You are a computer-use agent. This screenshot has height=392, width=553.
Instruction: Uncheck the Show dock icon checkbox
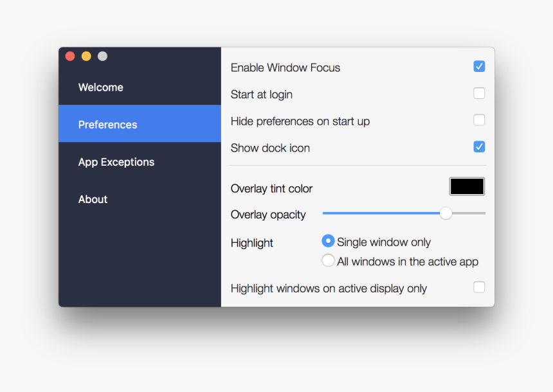point(479,147)
